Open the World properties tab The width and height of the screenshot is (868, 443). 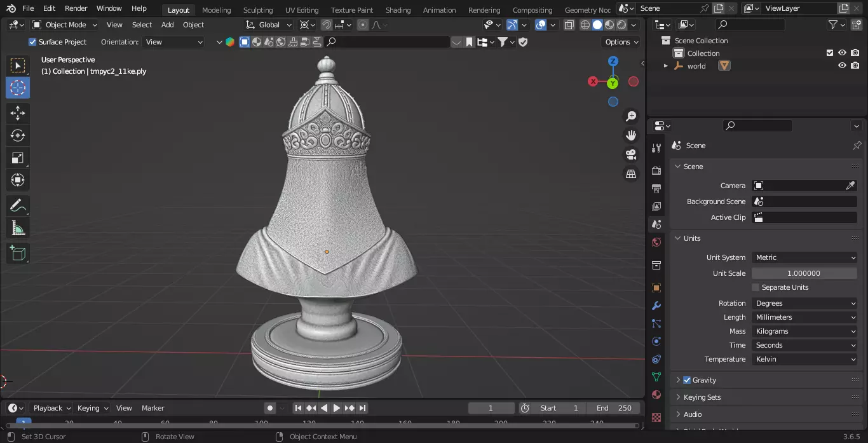pos(656,242)
